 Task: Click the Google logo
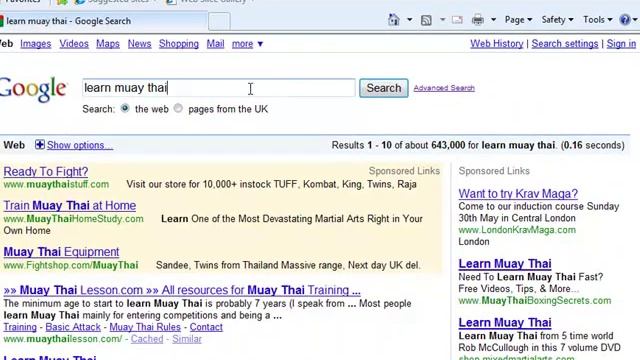coord(33,89)
